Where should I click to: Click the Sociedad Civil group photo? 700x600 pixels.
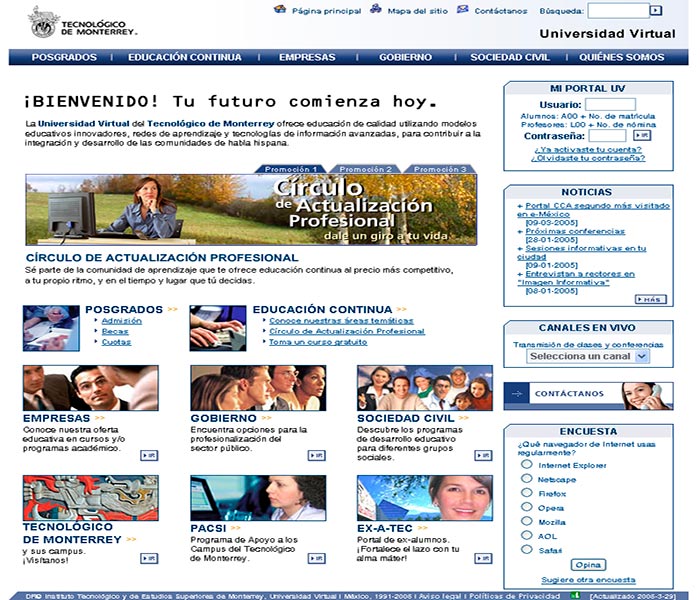pyautogui.click(x=425, y=388)
